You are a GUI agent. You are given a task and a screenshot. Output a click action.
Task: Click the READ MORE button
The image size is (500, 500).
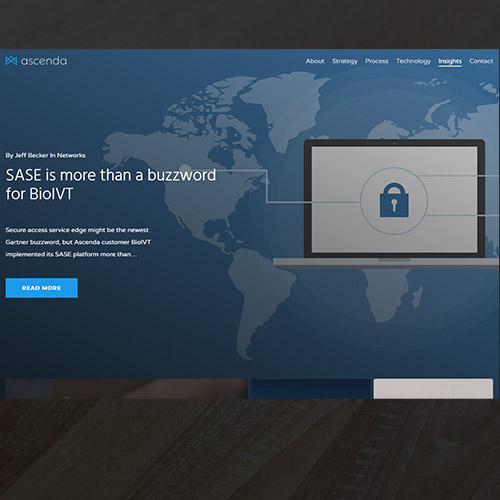point(42,288)
